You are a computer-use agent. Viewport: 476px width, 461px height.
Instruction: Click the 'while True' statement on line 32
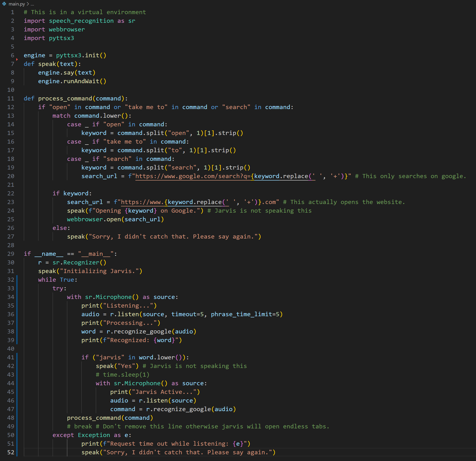[56, 280]
